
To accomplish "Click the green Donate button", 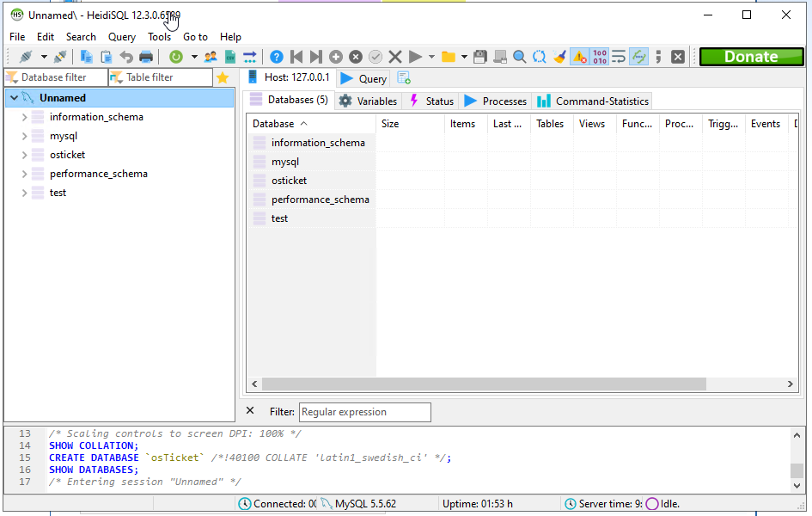I will (751, 57).
